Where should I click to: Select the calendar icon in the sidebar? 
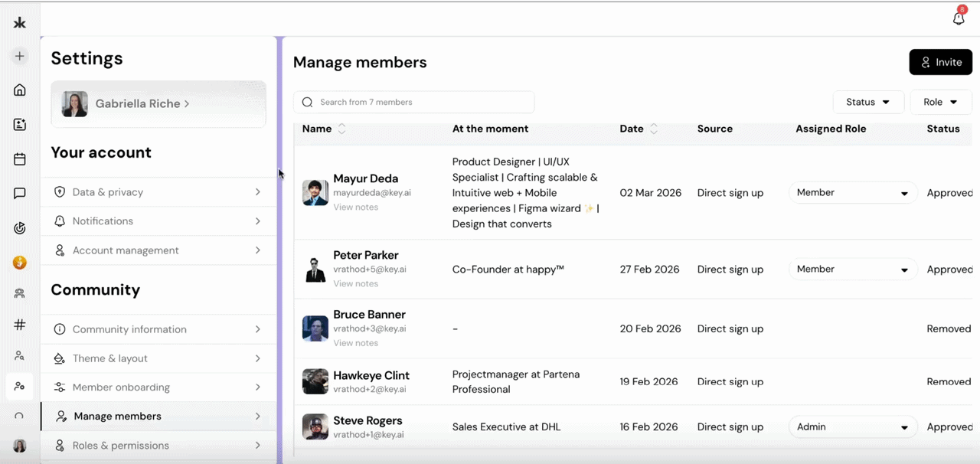[x=19, y=158]
